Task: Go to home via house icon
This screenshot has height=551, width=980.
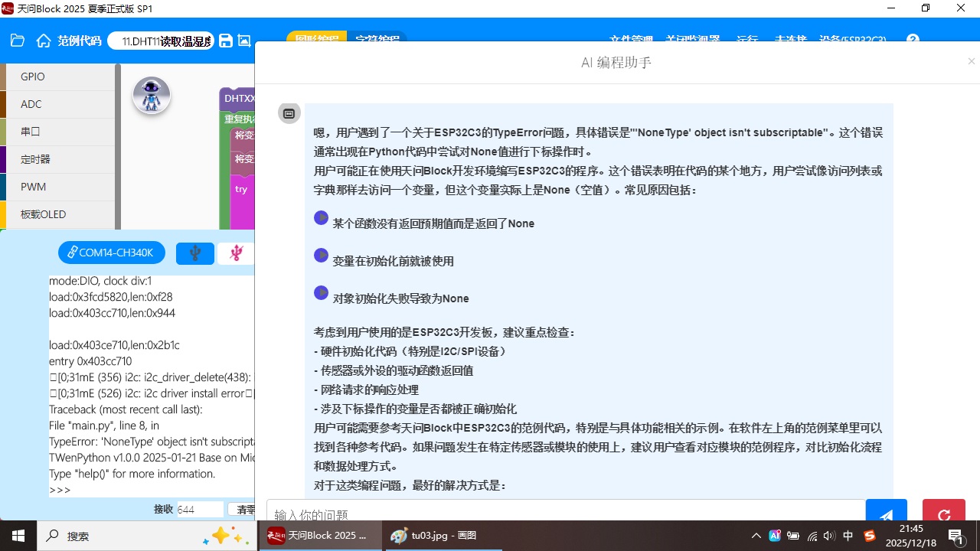Action: (44, 41)
